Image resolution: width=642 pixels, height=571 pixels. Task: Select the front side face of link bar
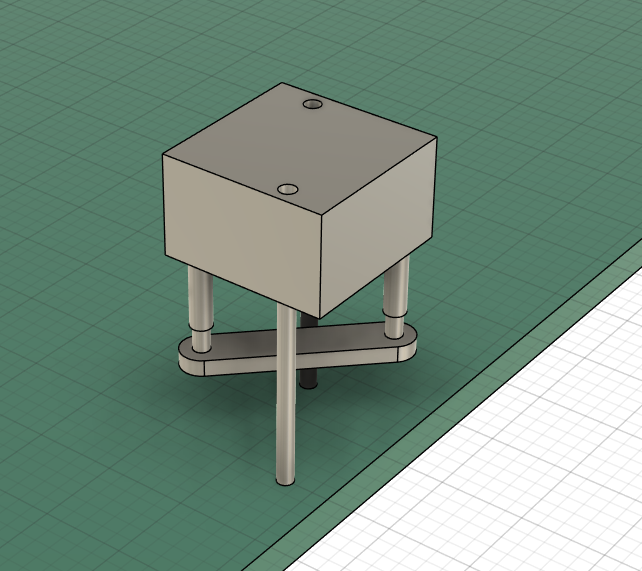pos(240,367)
